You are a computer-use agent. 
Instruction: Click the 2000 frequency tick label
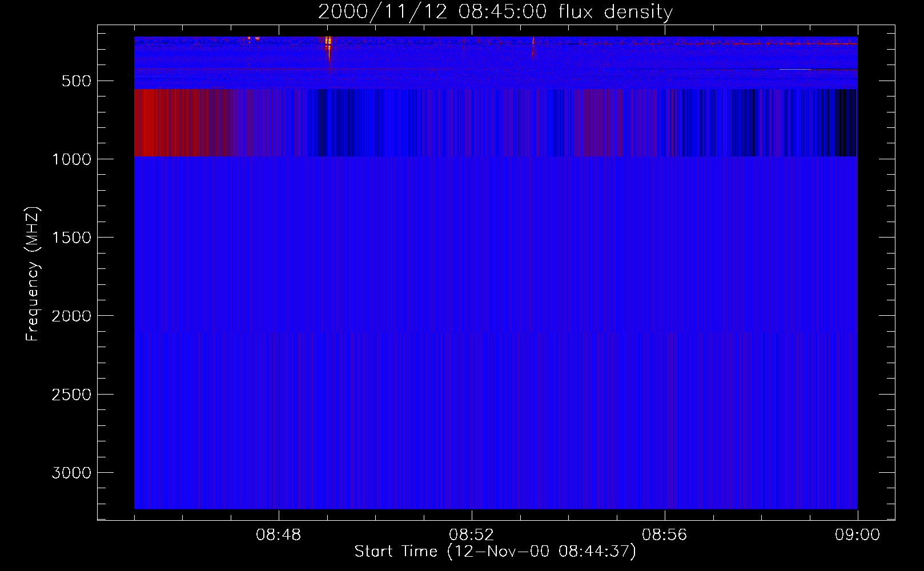71,316
